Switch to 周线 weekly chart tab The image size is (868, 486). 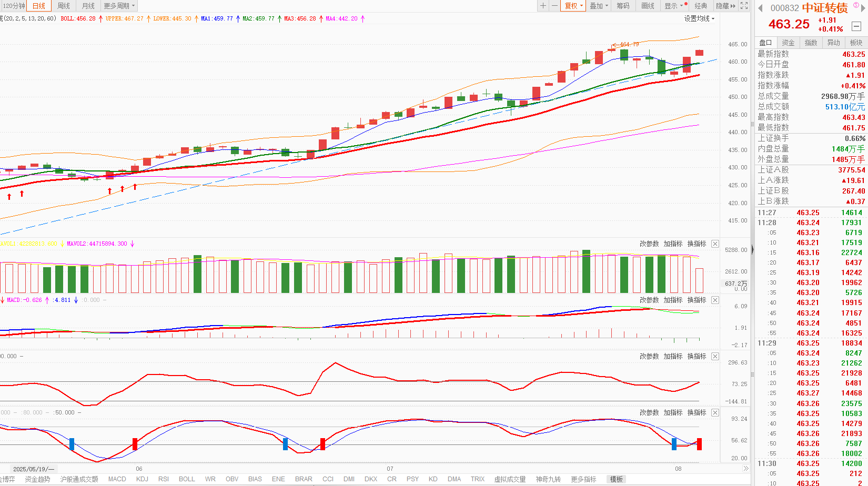64,6
